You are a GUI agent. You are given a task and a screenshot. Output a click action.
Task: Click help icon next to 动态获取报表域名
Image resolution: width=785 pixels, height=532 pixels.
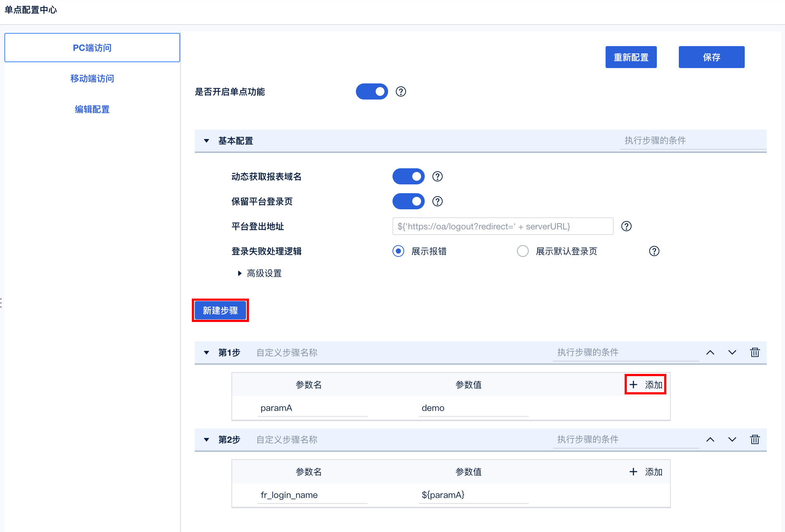[438, 176]
